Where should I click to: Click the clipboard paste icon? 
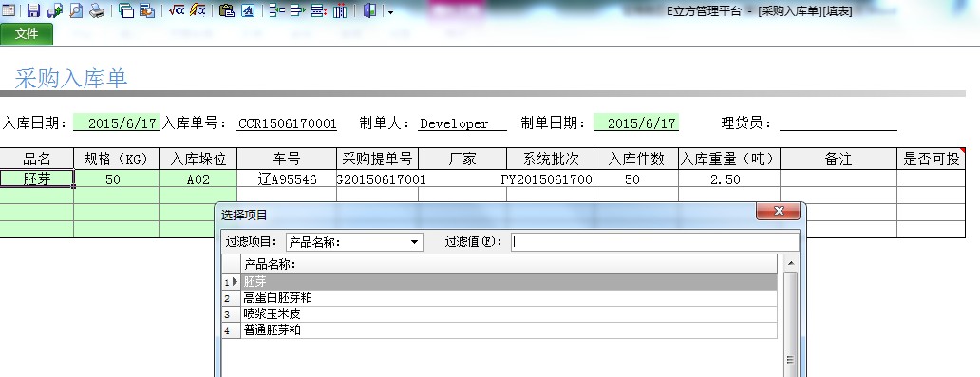tap(227, 10)
